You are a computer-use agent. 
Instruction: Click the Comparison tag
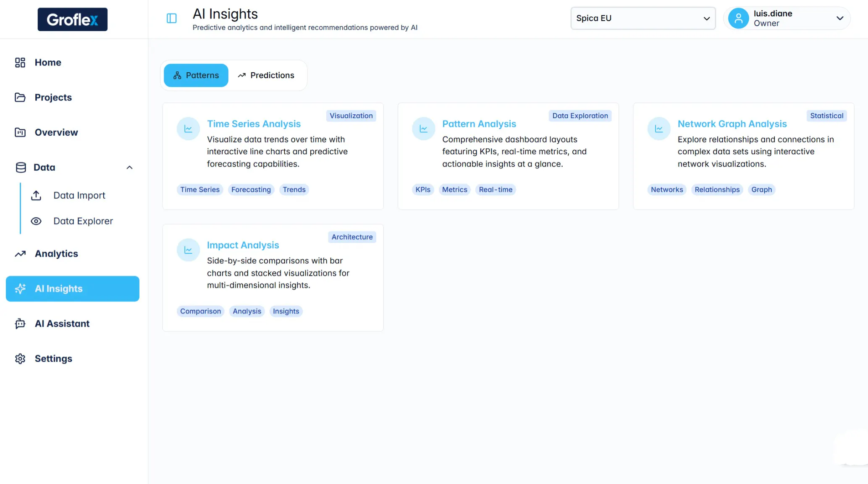pyautogui.click(x=200, y=311)
